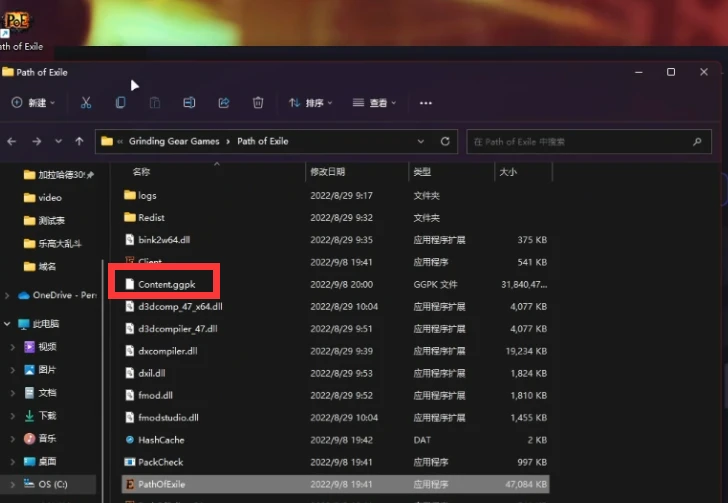The width and height of the screenshot is (728, 503).
Task: Select the logs folder
Action: pos(337,196)
